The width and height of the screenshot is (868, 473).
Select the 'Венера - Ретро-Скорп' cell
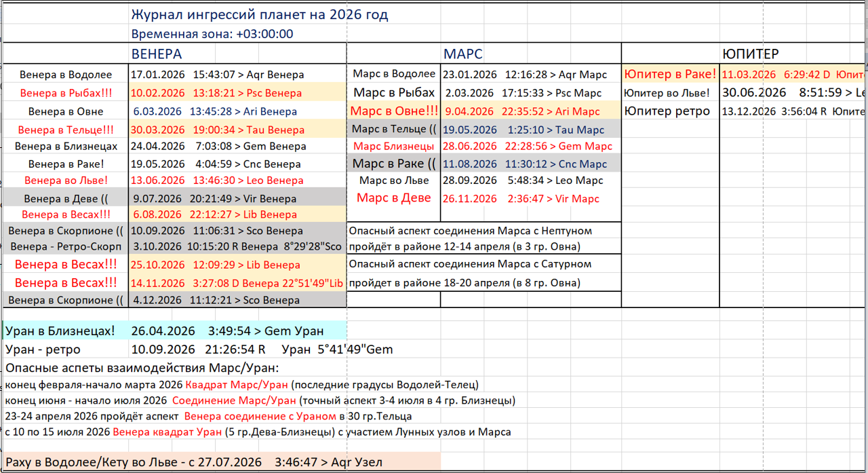click(x=66, y=247)
